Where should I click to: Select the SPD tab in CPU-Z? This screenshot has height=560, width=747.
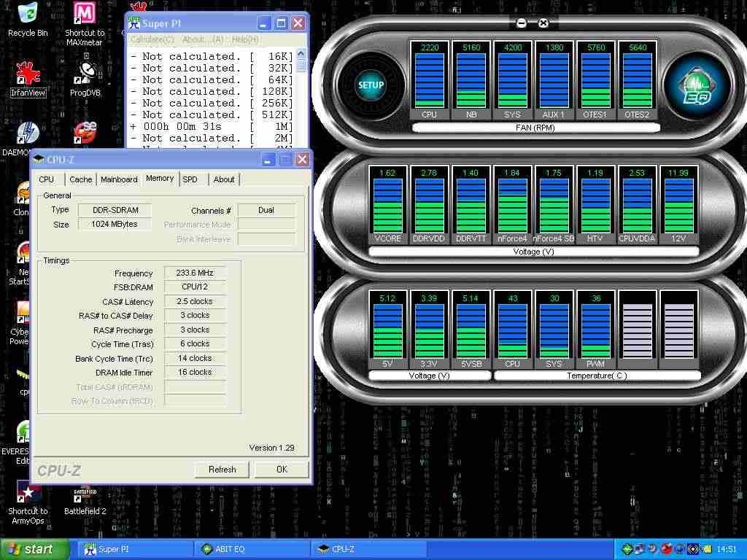tap(190, 179)
